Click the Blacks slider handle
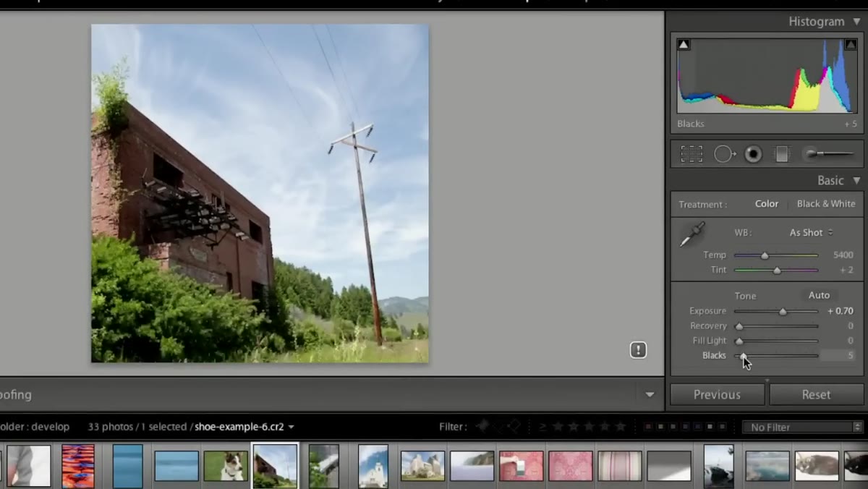 [743, 355]
